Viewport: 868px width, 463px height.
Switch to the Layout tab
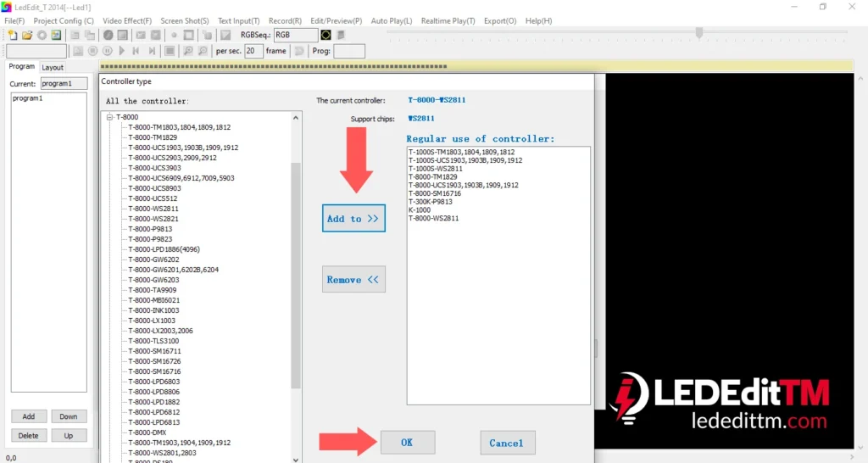[53, 68]
